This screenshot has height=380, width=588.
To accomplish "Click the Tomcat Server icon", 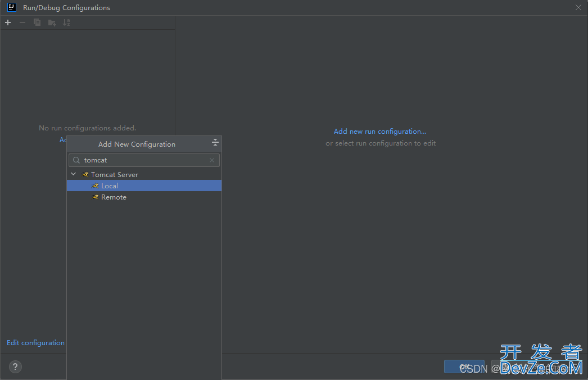I will (85, 174).
